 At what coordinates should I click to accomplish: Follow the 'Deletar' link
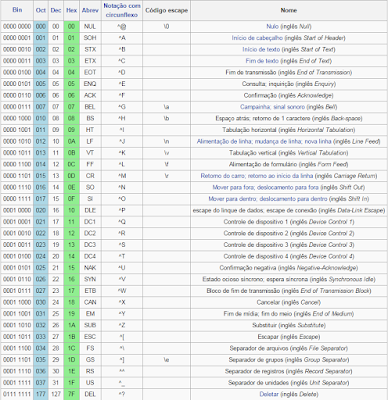click(269, 394)
